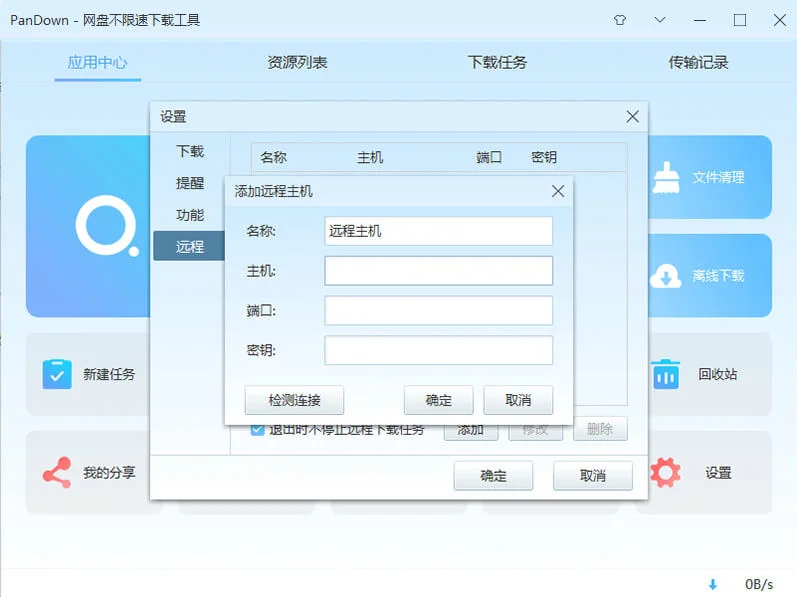Click the skin/theme shirt icon in title bar
The image size is (797, 597).
pos(620,20)
